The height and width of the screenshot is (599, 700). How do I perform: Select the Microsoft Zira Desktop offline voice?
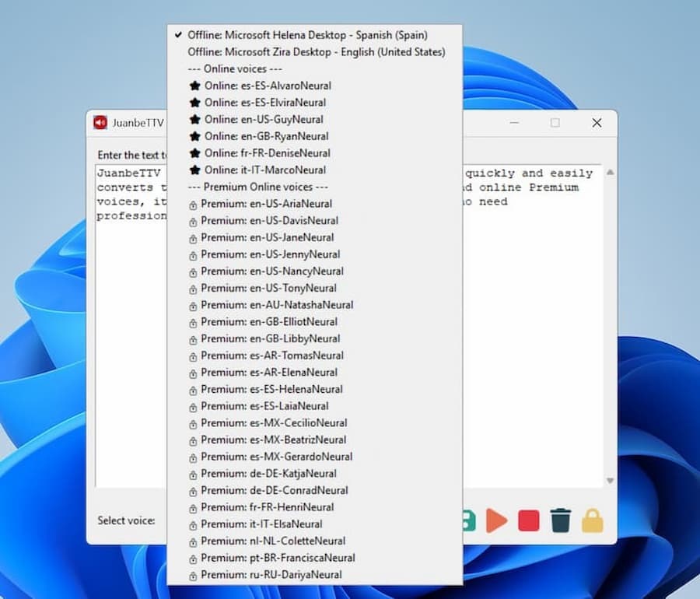click(317, 51)
